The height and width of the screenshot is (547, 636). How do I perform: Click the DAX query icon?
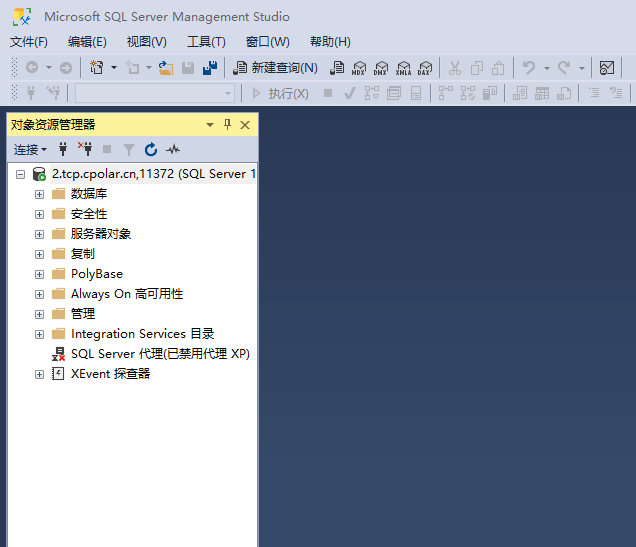tap(425, 68)
